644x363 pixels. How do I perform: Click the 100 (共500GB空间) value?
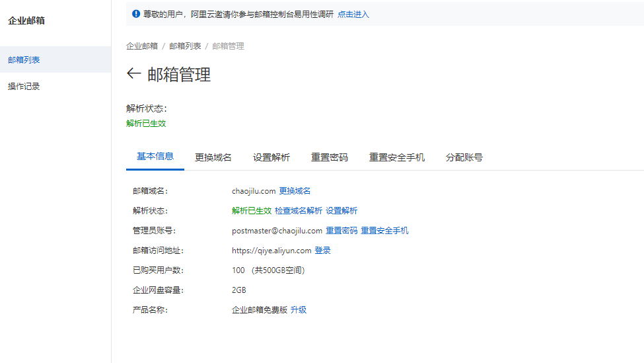point(268,270)
